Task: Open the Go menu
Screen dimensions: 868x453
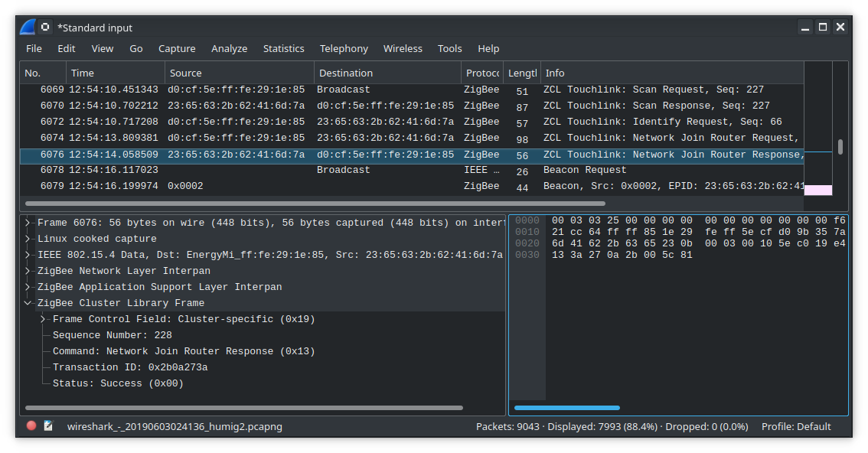Action: 136,49
